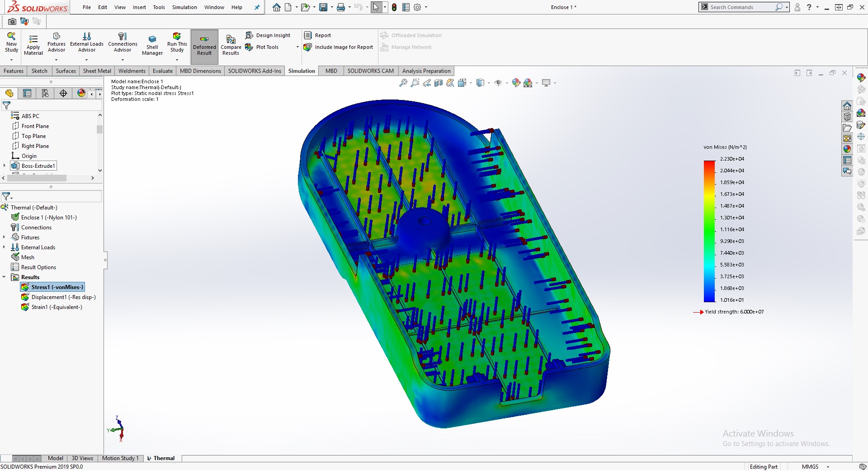Screen dimensions: 868x475
Task: Open the Plot Tools dropdown arrow
Action: 297,47
